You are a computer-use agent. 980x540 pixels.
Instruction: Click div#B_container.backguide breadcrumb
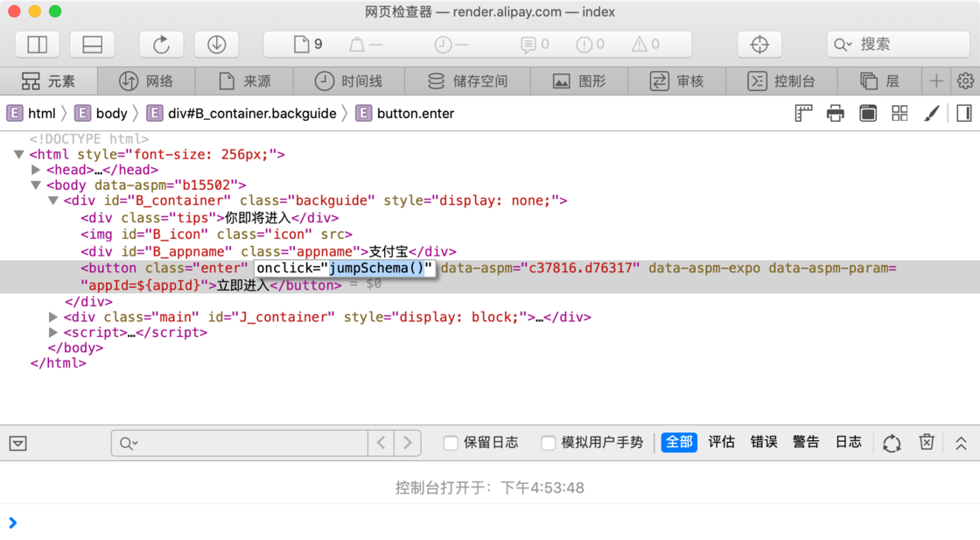[x=241, y=113]
